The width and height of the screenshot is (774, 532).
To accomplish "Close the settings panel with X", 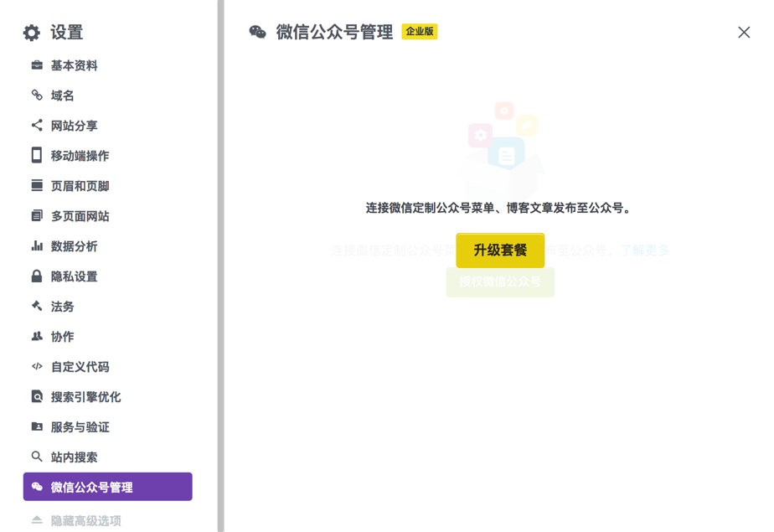I will pyautogui.click(x=744, y=32).
